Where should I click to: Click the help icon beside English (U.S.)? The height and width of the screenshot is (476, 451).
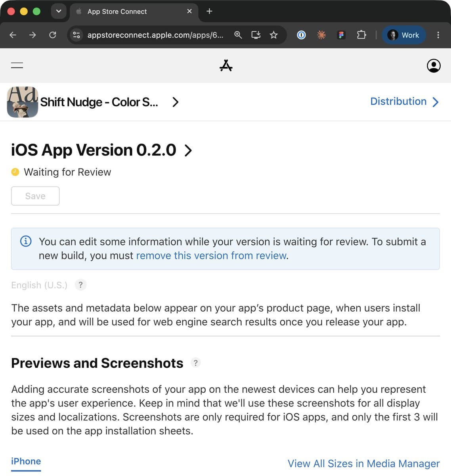80,285
